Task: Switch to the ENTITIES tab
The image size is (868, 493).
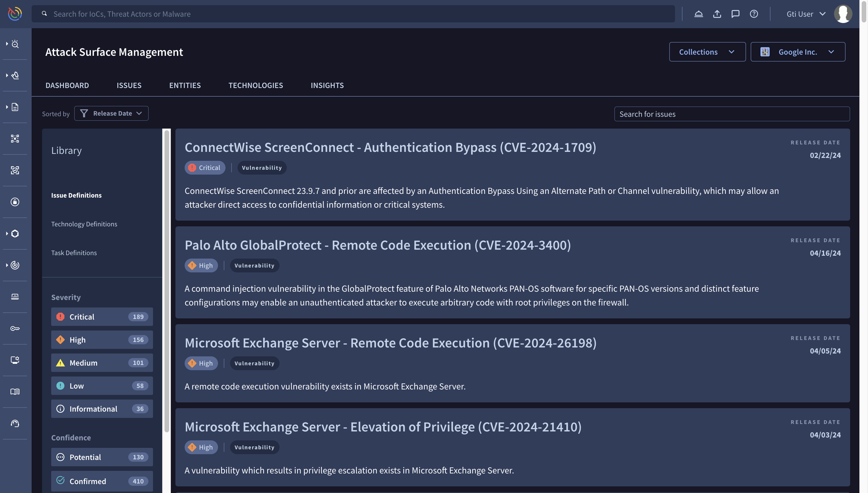Action: tap(185, 85)
